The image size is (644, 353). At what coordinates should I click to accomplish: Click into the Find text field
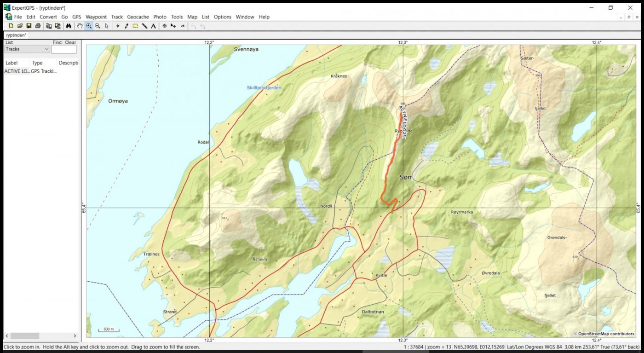(63, 49)
